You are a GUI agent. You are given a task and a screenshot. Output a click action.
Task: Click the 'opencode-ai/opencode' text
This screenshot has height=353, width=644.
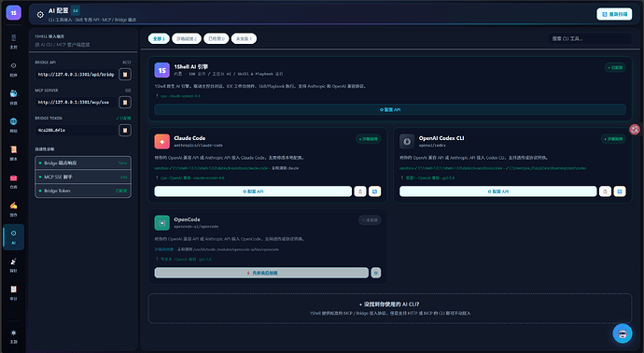click(x=196, y=227)
